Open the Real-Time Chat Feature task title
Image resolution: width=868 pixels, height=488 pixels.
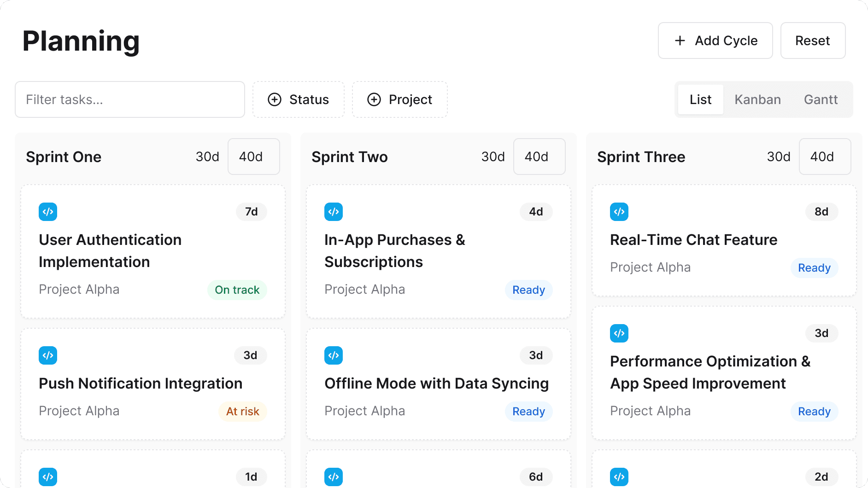694,240
